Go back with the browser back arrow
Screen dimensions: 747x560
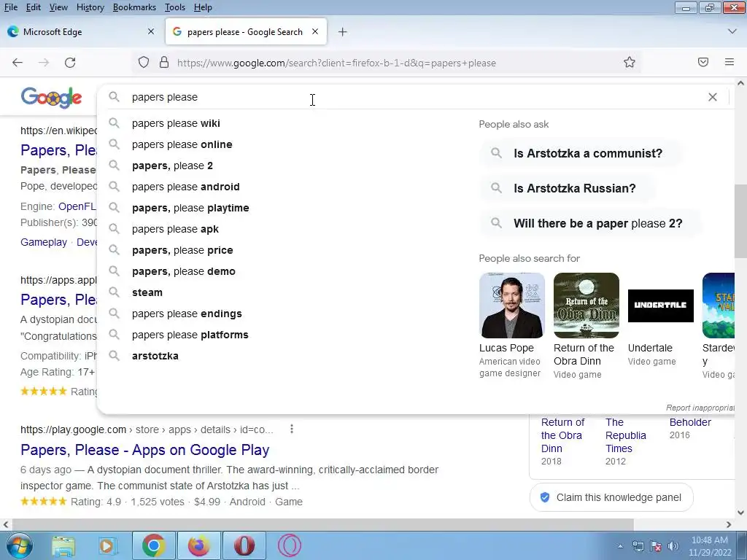click(x=18, y=63)
